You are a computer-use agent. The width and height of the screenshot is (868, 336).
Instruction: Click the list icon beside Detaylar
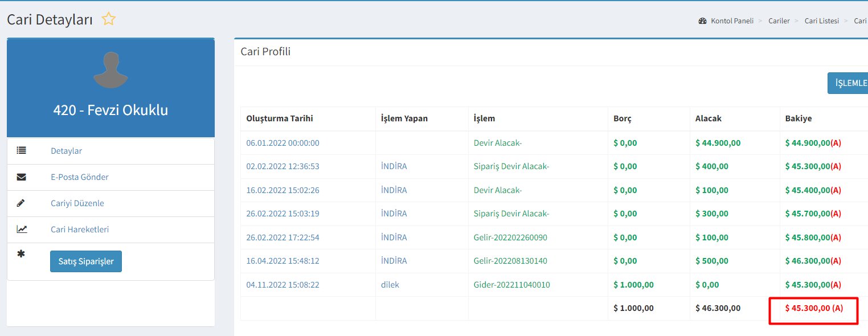click(22, 151)
